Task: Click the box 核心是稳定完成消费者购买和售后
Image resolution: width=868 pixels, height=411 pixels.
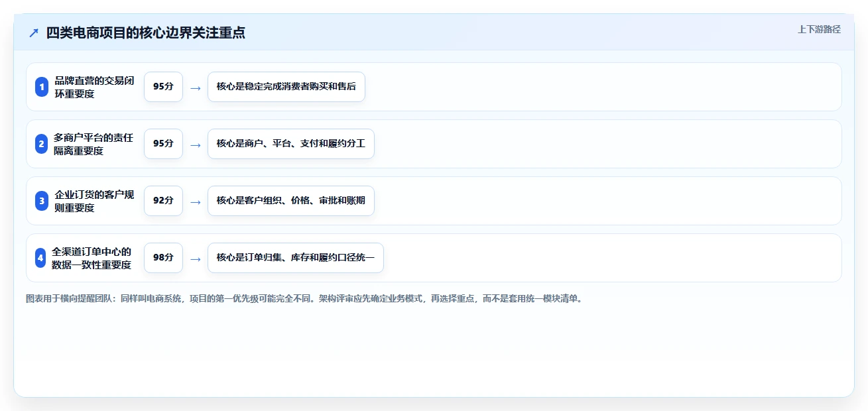Action: pyautogui.click(x=286, y=87)
